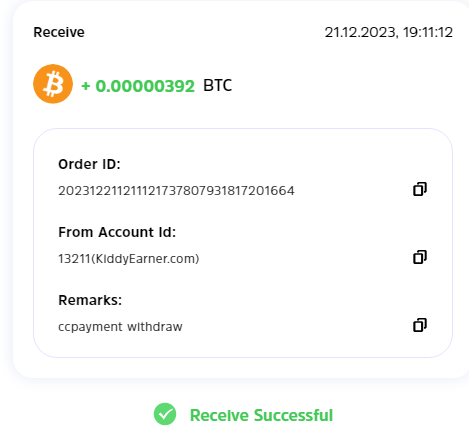Click the 13211(KiddyEarner.com) account text
The height and width of the screenshot is (444, 469).
(129, 259)
